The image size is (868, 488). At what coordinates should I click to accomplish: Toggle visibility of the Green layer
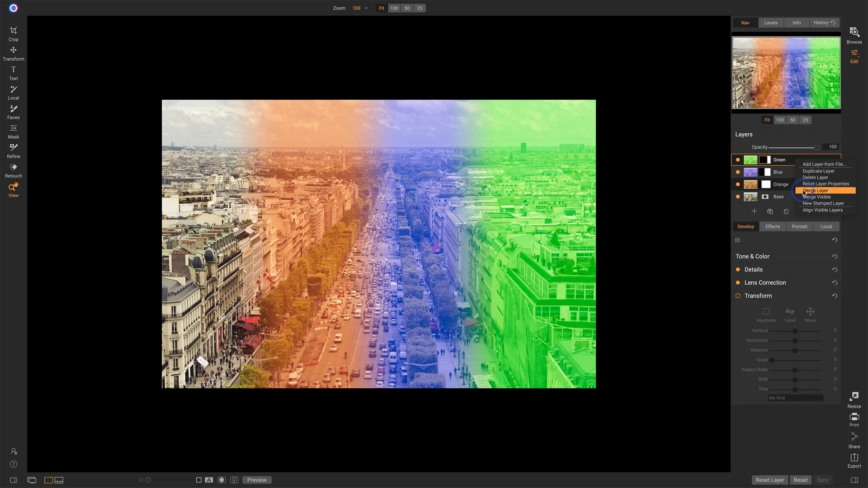(738, 160)
